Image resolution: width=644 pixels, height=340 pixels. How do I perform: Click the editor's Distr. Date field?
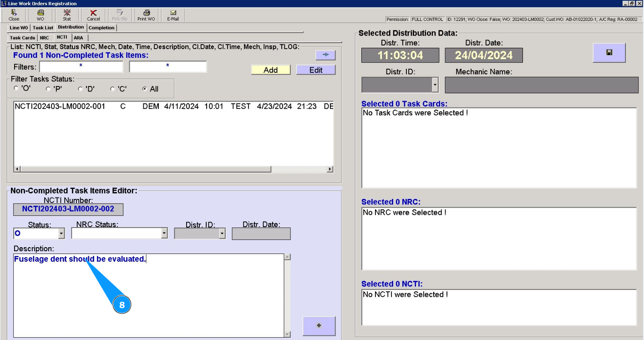[261, 233]
